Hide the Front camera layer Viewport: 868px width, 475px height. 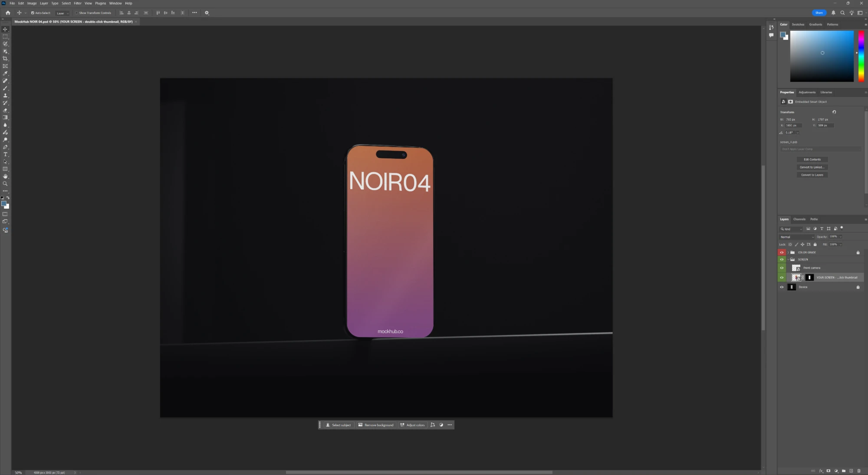782,268
